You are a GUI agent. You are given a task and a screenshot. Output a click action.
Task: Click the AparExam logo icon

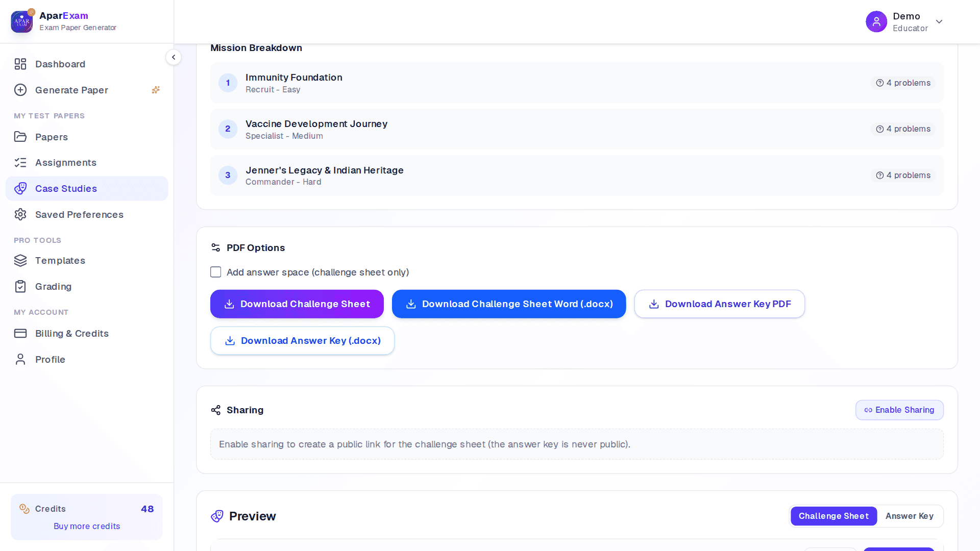pos(22,21)
